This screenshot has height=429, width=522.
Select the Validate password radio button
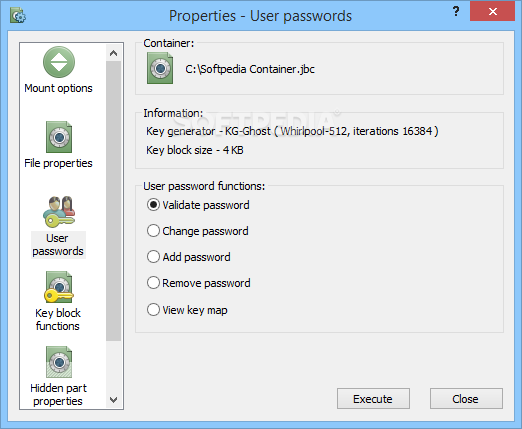click(x=153, y=205)
